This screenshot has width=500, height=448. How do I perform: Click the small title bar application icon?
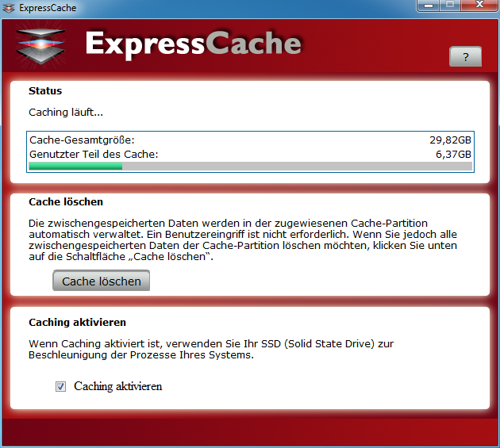point(8,7)
